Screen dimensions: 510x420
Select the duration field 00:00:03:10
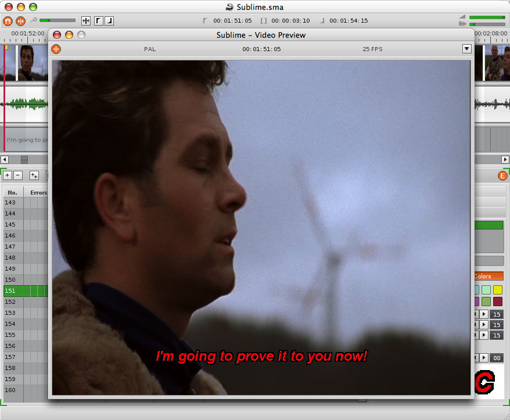coord(290,21)
